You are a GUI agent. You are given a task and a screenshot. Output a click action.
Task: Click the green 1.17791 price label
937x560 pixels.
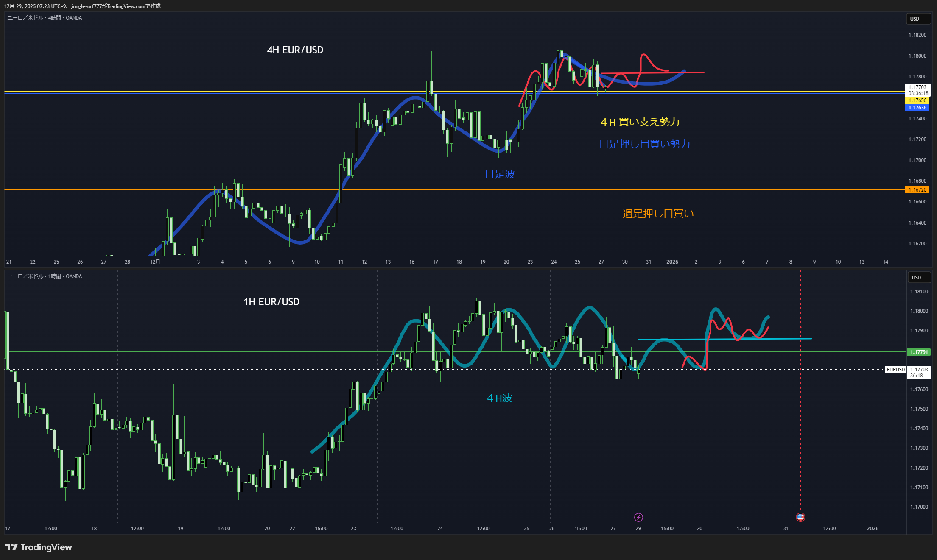[918, 352]
